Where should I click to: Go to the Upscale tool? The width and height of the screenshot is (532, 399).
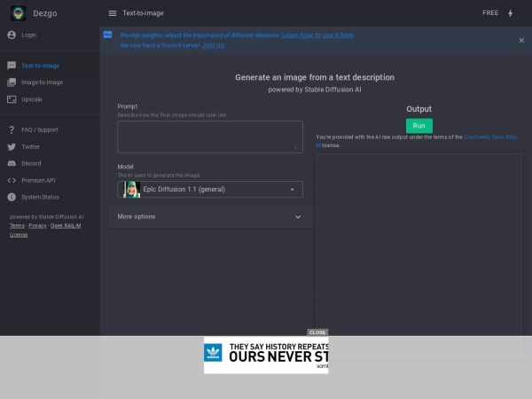tap(31, 99)
